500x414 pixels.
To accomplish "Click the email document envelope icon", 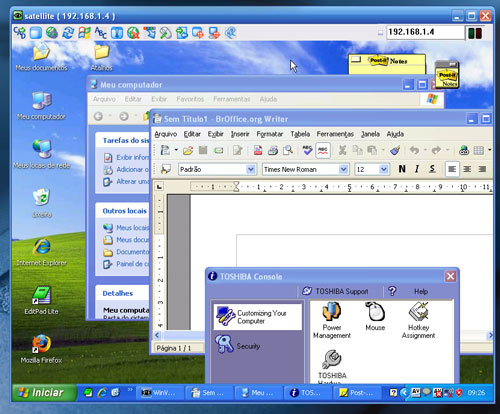I will (x=219, y=151).
